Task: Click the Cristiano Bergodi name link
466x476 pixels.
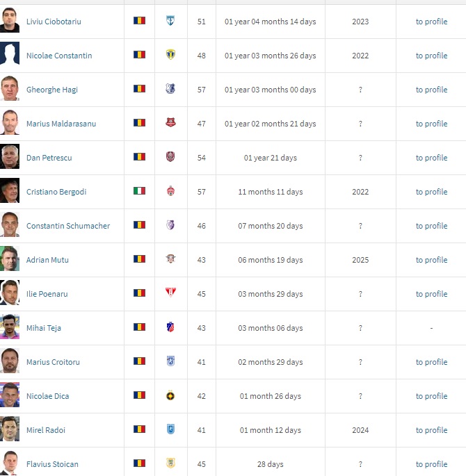Action: point(56,192)
